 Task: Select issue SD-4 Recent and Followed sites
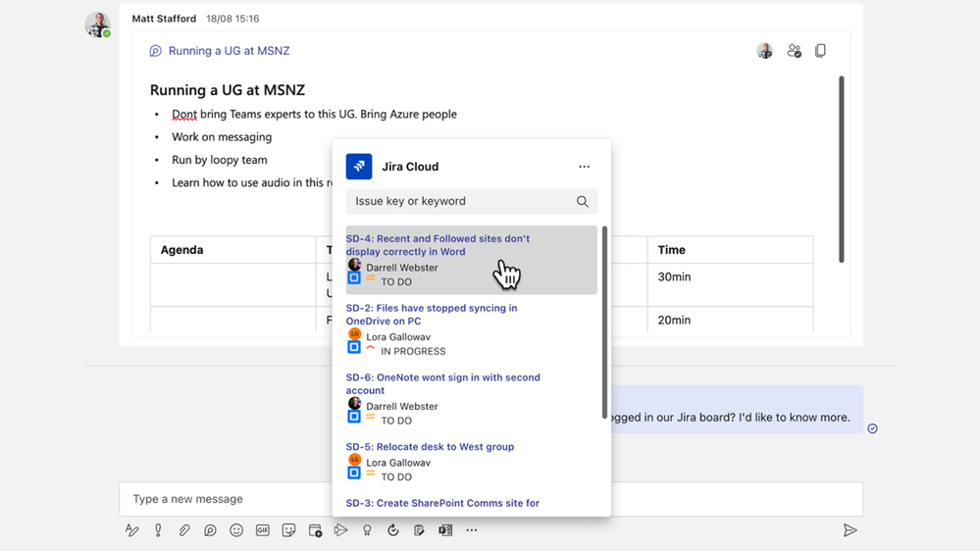471,259
